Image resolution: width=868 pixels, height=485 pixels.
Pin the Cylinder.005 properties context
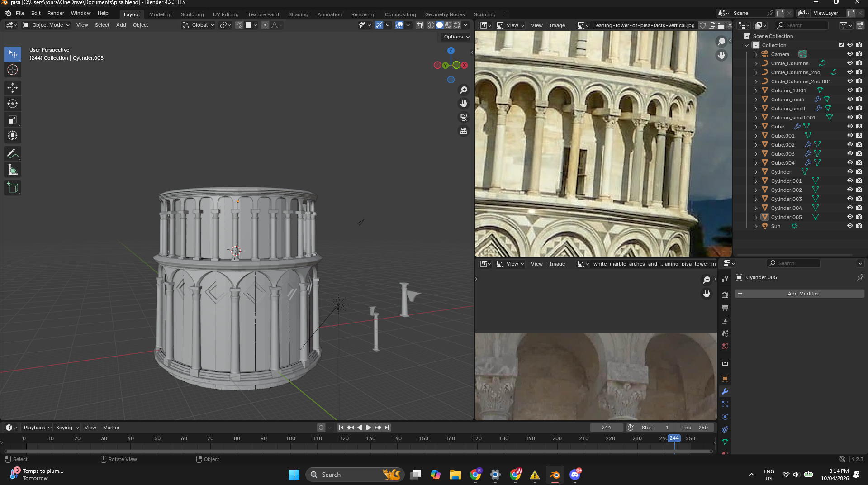tap(860, 277)
